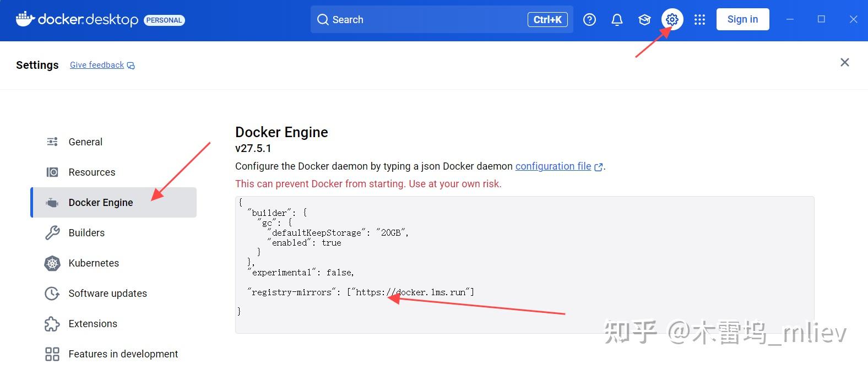Image resolution: width=868 pixels, height=369 pixels.
Task: Click the Ctrl+K shortcut badge
Action: pos(547,20)
